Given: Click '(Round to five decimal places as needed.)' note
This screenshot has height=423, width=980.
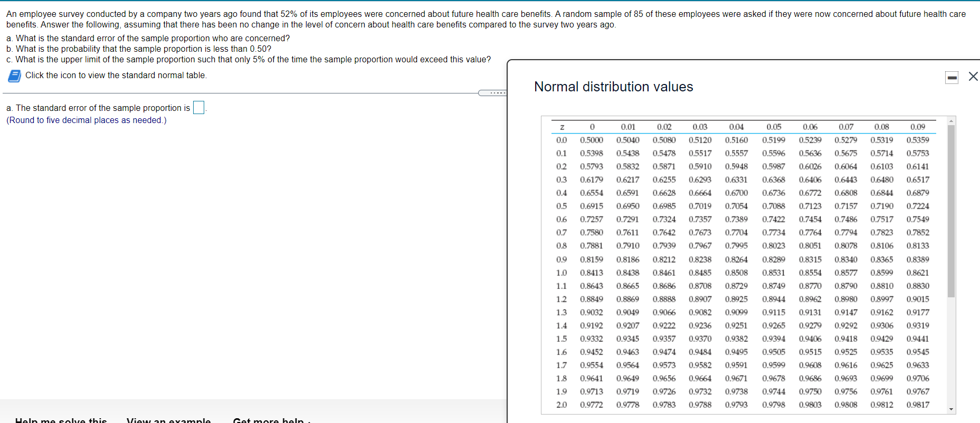Looking at the screenshot, I should 87,120.
